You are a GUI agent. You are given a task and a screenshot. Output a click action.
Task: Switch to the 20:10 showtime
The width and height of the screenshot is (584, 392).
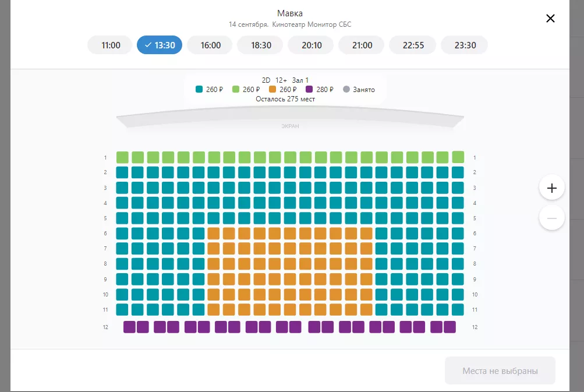click(x=312, y=45)
